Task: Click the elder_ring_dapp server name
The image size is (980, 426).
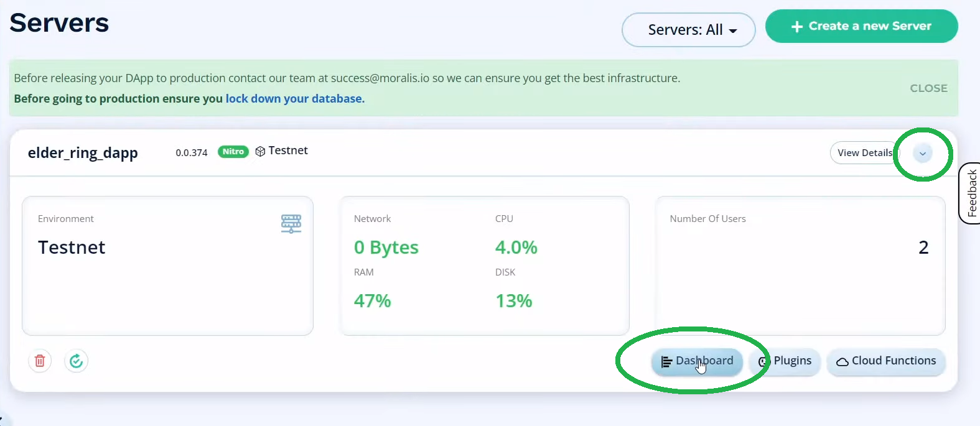Action: click(83, 154)
